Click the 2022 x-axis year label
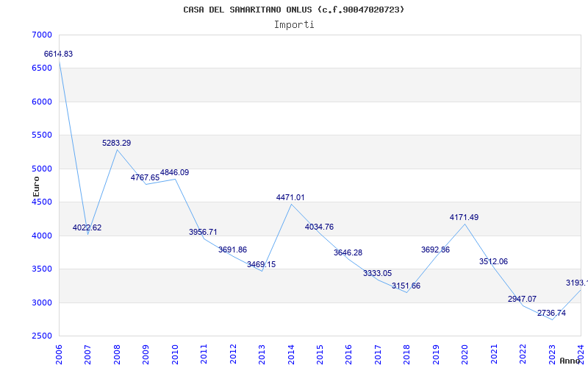Image resolution: width=588 pixels, height=368 pixels. click(523, 354)
